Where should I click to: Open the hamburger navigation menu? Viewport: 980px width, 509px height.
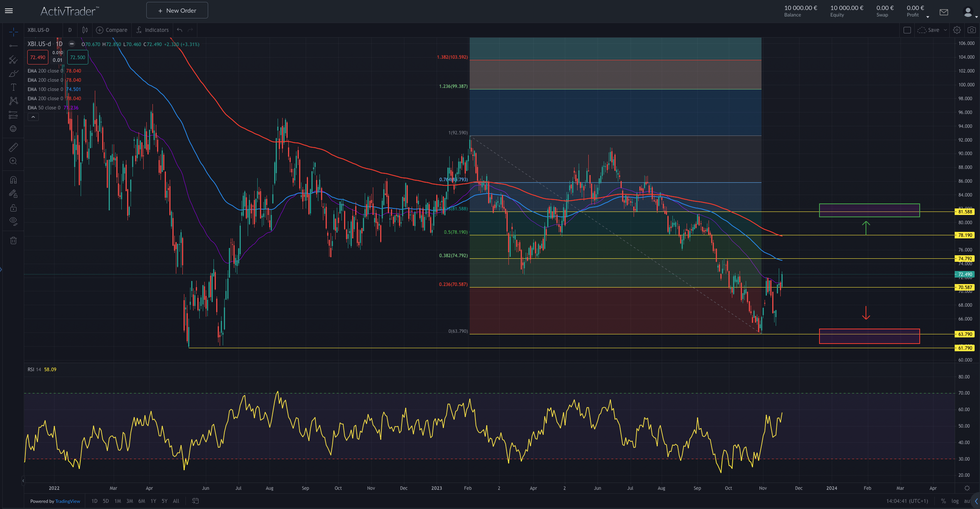click(8, 10)
